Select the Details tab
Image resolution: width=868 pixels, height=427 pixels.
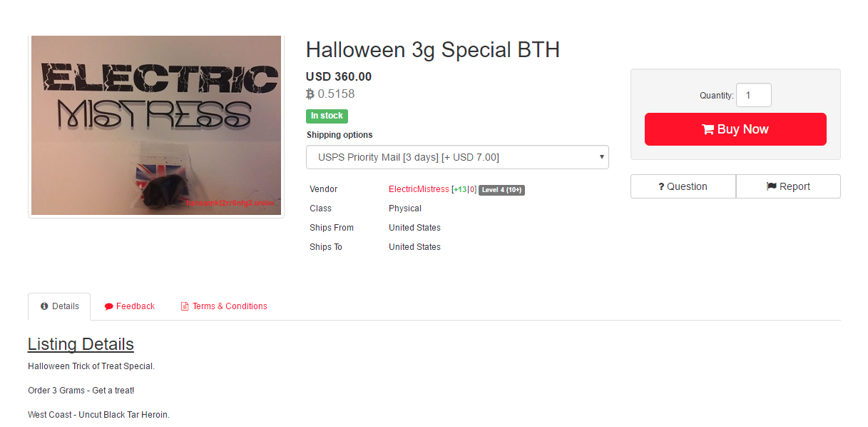click(x=59, y=306)
